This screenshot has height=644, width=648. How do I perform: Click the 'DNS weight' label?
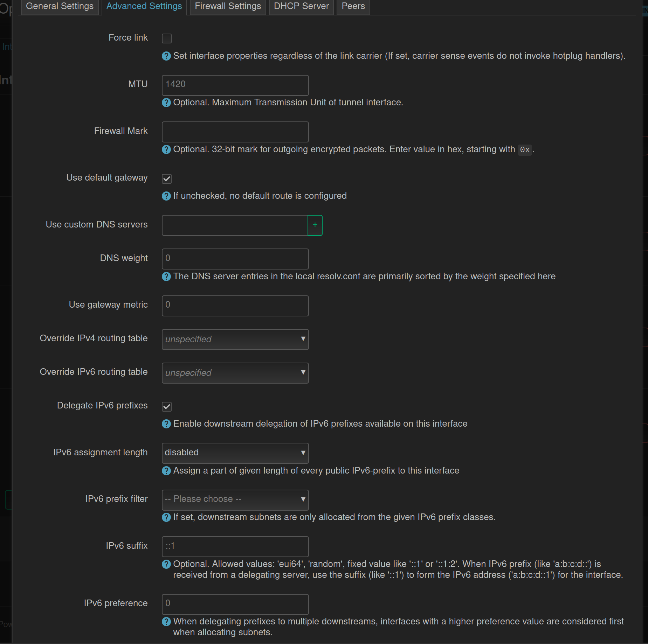(124, 258)
